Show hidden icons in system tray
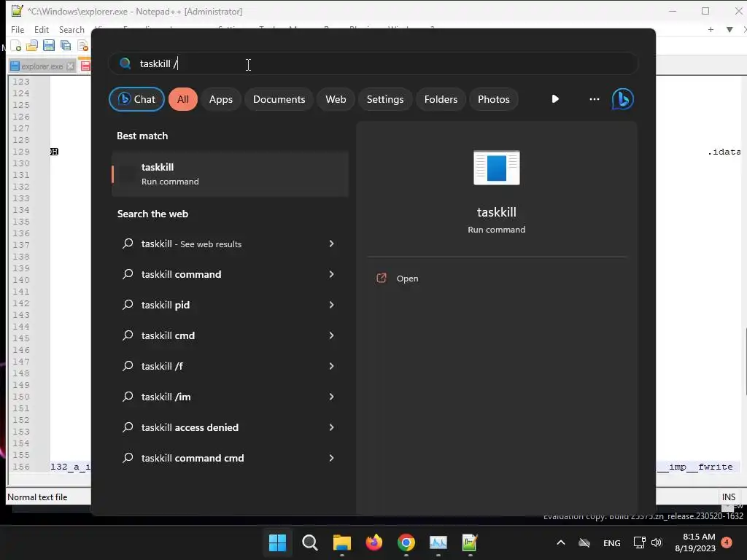This screenshot has width=747, height=560. pyautogui.click(x=561, y=542)
